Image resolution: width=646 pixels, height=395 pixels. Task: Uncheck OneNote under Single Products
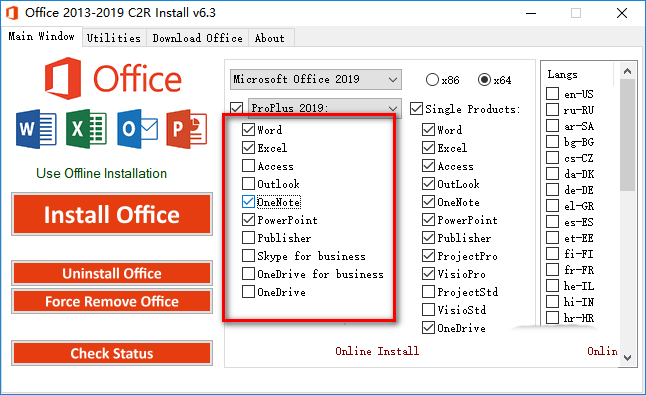(x=428, y=202)
